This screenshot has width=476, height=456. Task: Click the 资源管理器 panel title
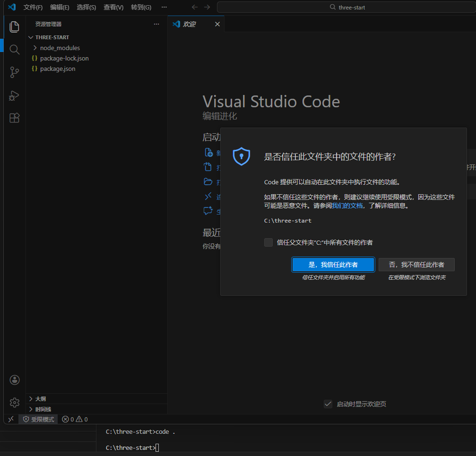coord(48,24)
